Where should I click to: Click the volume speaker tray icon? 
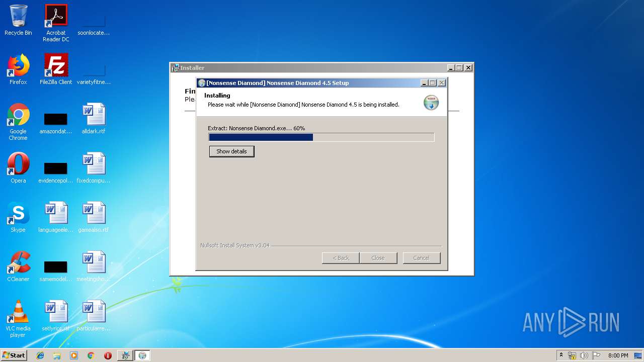click(584, 355)
